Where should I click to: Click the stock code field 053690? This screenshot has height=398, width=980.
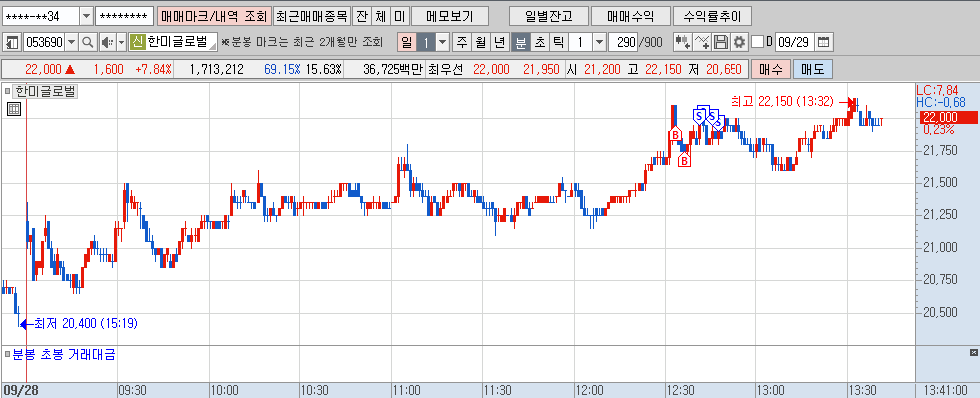(44, 43)
